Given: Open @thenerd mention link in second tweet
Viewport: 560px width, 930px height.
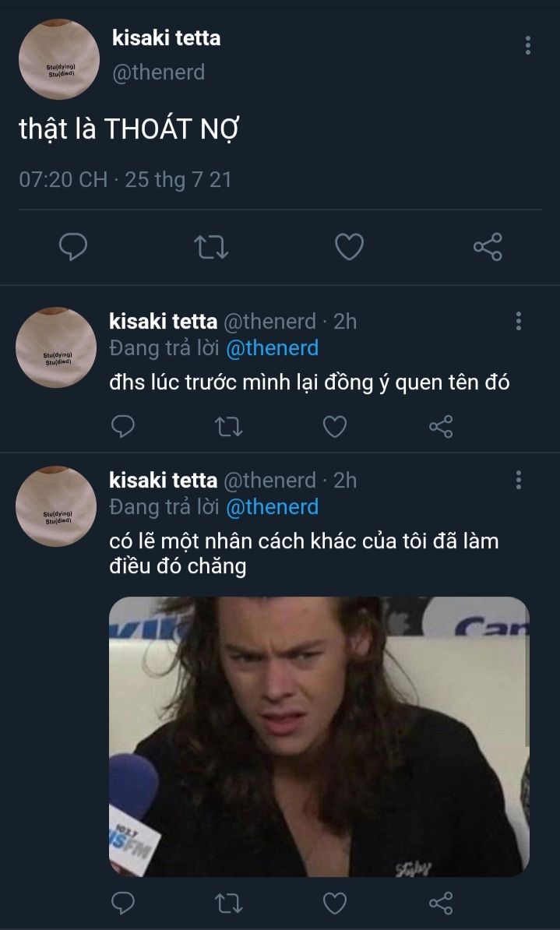Looking at the screenshot, I should click(272, 348).
